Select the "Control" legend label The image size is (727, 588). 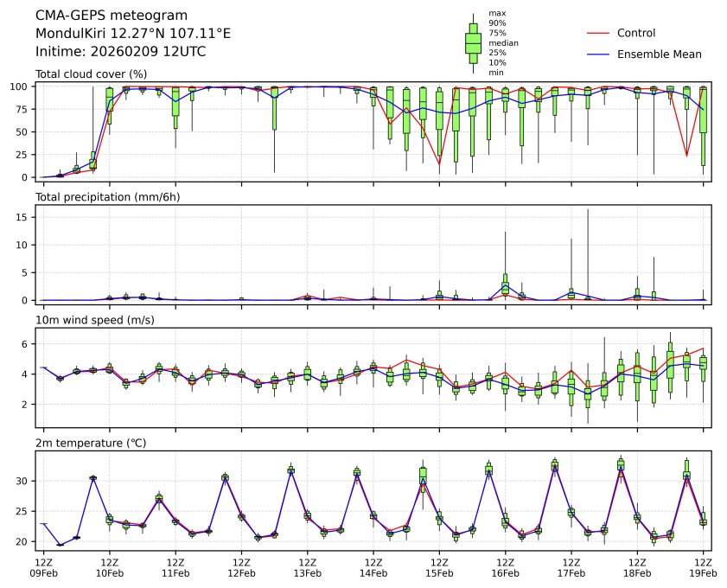[636, 33]
